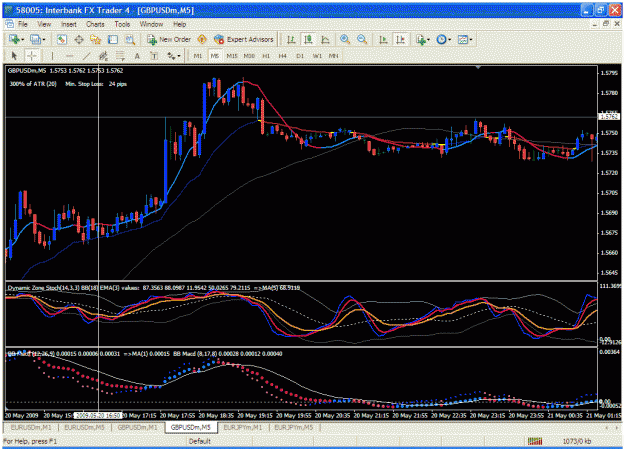Image resolution: width=625 pixels, height=449 pixels.
Task: Select the H4 timeframe button
Action: [283, 56]
